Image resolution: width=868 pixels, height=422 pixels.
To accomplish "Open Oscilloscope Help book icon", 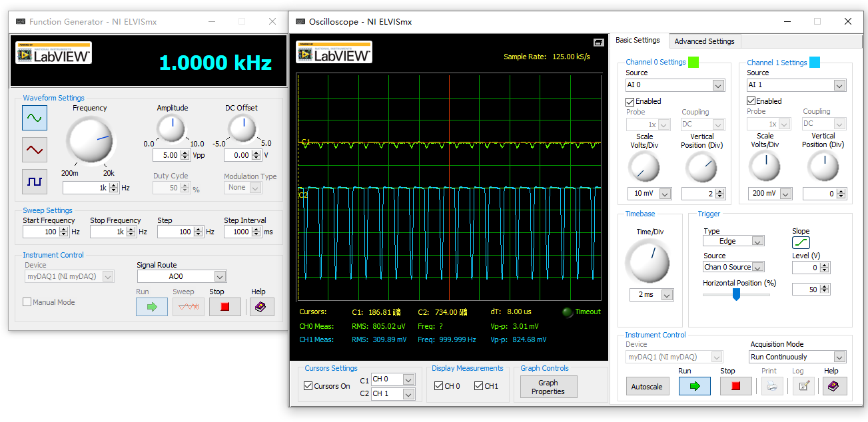I will coord(835,386).
